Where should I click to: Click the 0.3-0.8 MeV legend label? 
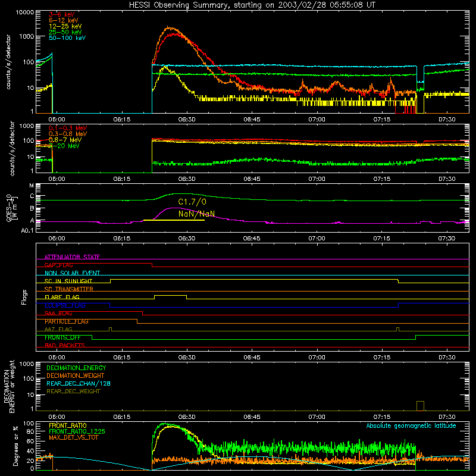point(68,134)
